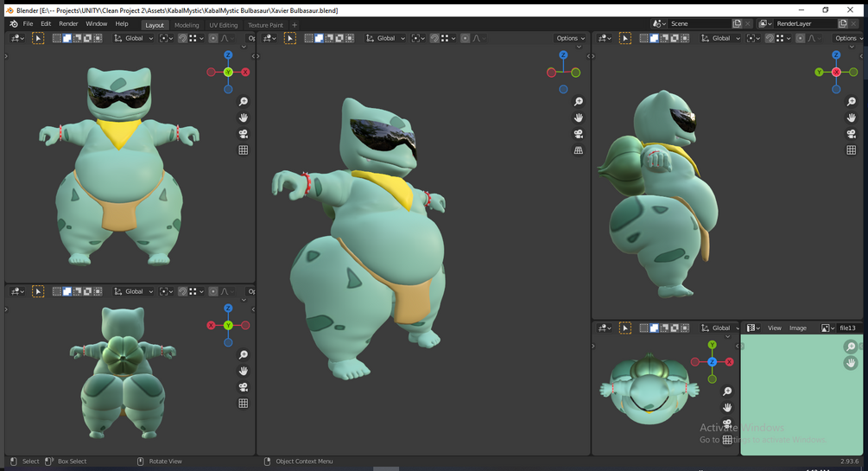Screen dimensions: 868x471
Task: Click pan hand icon in top-right viewport
Action: click(852, 118)
